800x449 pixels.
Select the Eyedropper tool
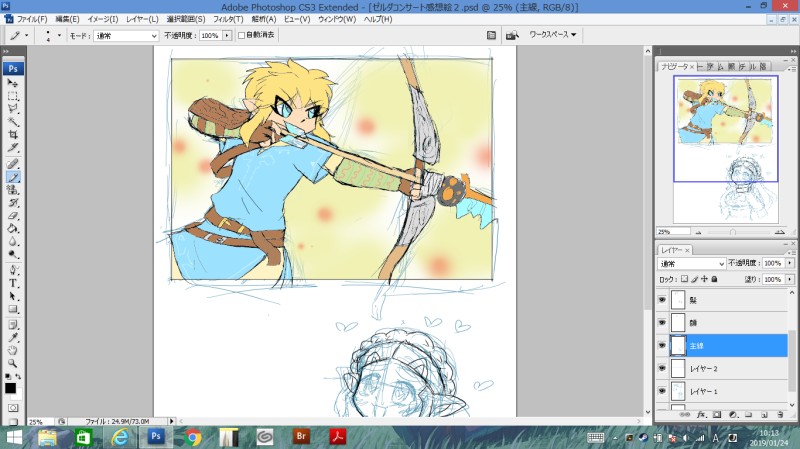[13, 338]
